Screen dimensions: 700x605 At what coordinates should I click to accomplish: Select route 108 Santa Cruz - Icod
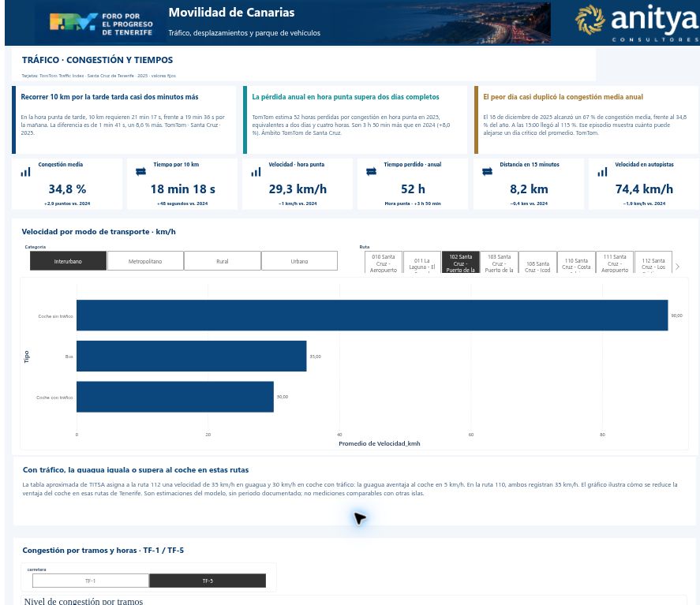[x=537, y=263]
